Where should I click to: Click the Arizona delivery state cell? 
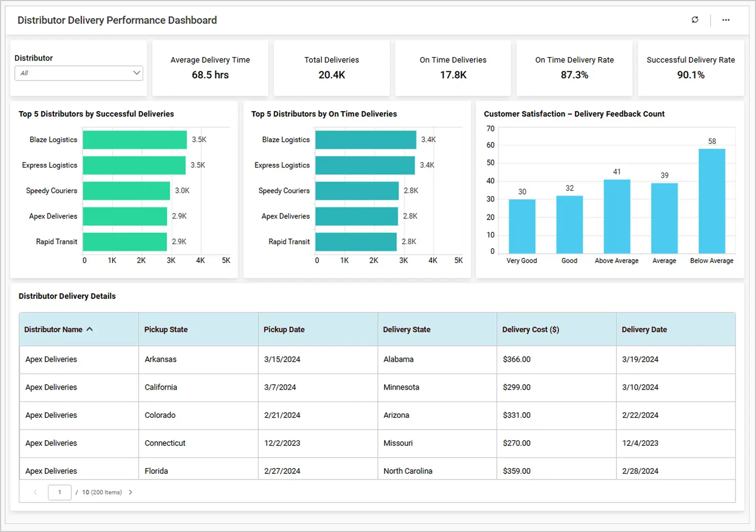click(x=437, y=415)
